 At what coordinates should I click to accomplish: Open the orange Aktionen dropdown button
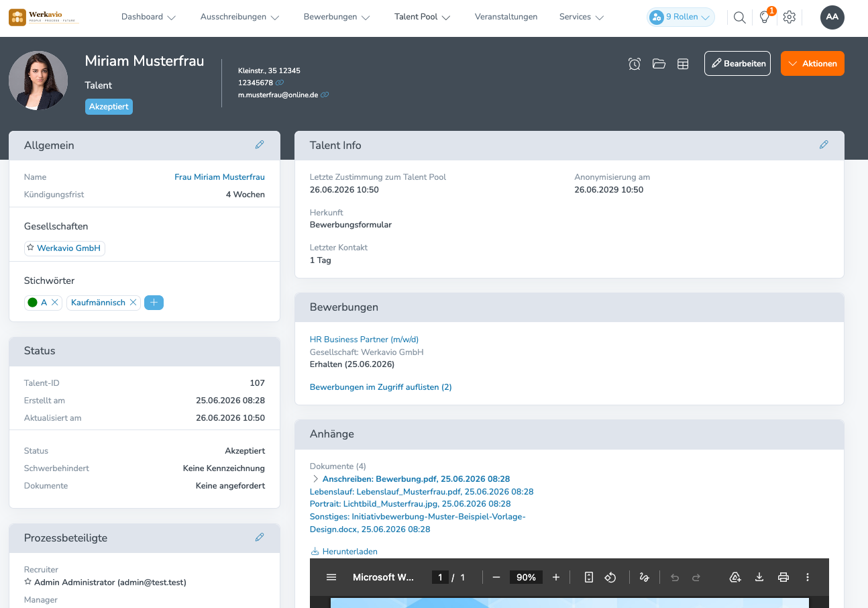point(812,64)
